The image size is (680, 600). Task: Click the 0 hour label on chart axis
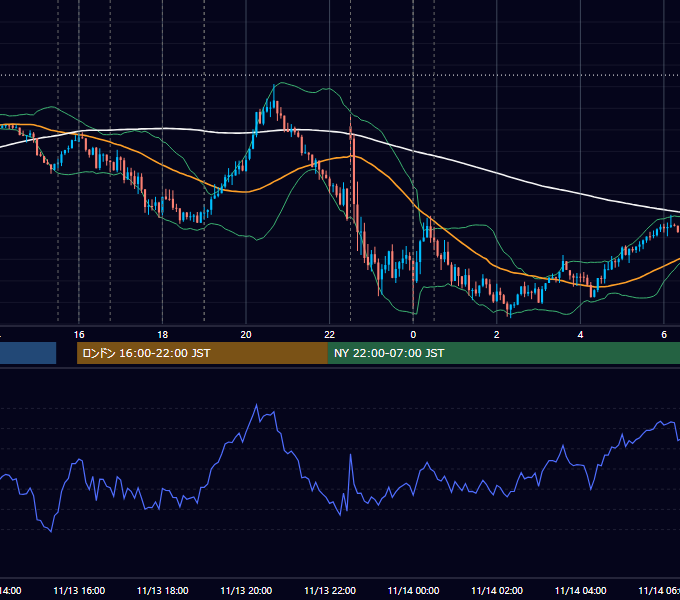pyautogui.click(x=413, y=335)
